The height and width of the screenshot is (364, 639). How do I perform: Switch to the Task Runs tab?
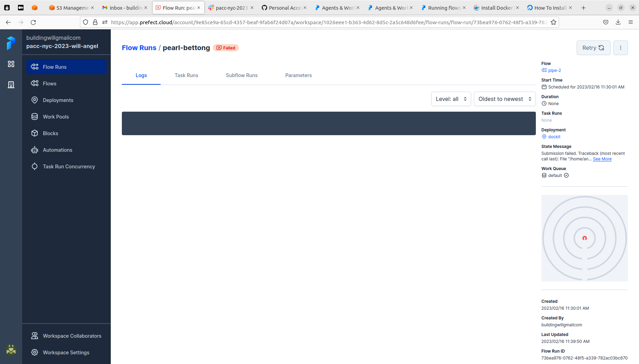pyautogui.click(x=186, y=75)
